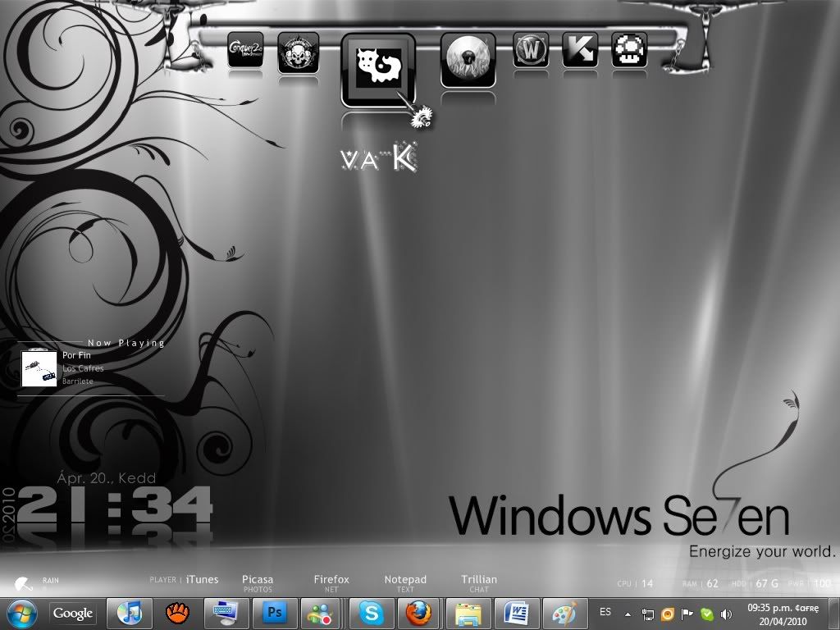840x630 pixels.
Task: Open the K arrow icon in the dock
Action: (x=580, y=49)
